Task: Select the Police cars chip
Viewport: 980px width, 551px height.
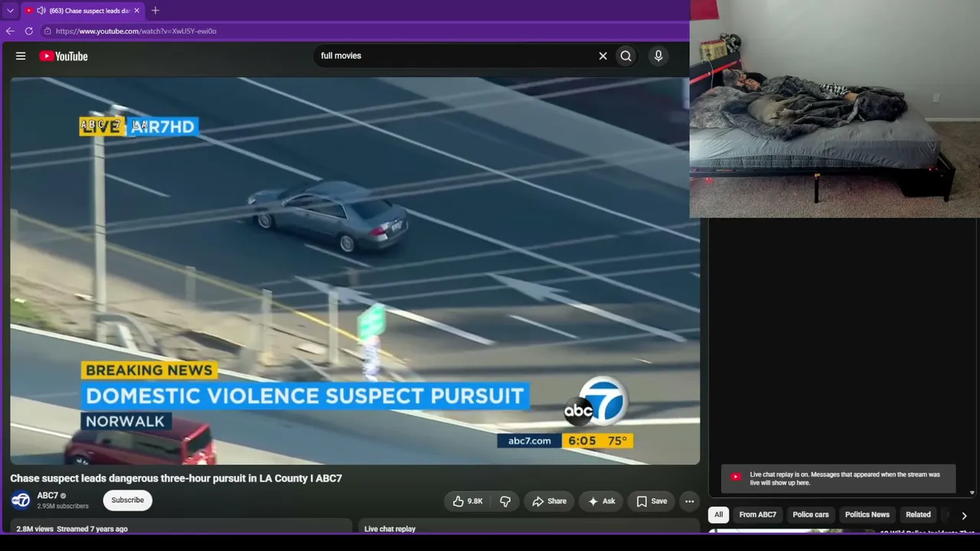Action: click(x=811, y=515)
